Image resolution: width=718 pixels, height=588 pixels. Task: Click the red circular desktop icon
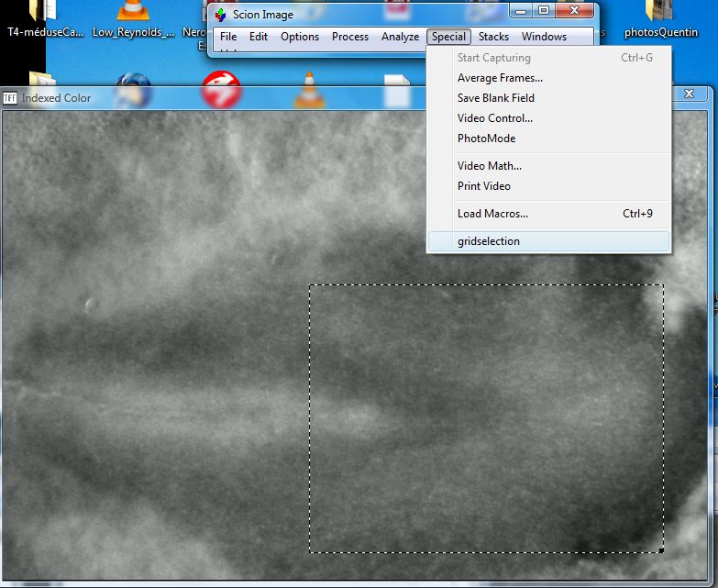pos(220,91)
